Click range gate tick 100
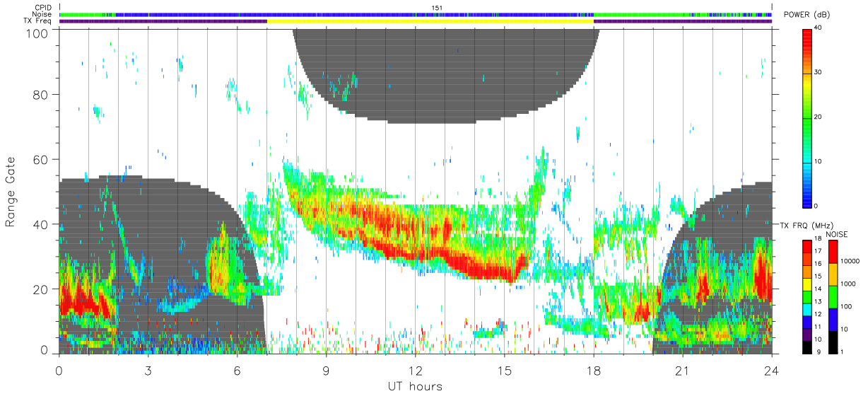This screenshot has height=401, width=868. [37, 33]
